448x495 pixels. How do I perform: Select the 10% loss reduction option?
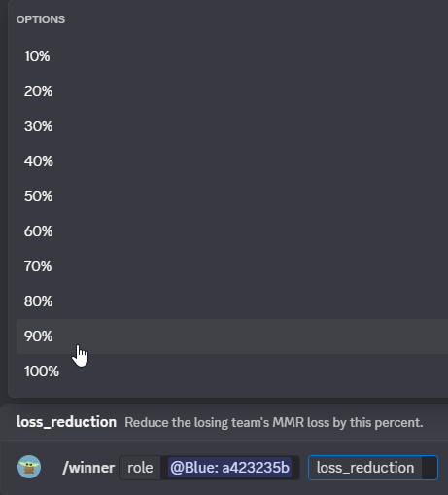click(x=232, y=56)
